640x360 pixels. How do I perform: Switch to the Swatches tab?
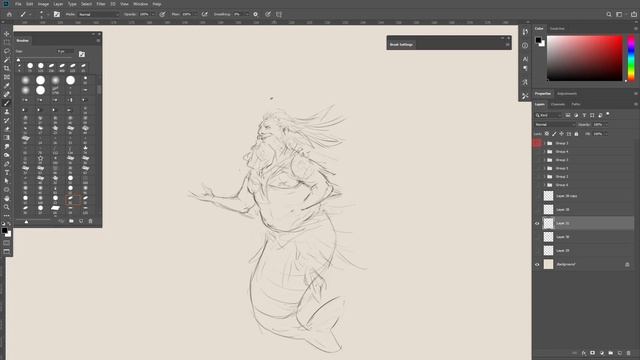[557, 29]
